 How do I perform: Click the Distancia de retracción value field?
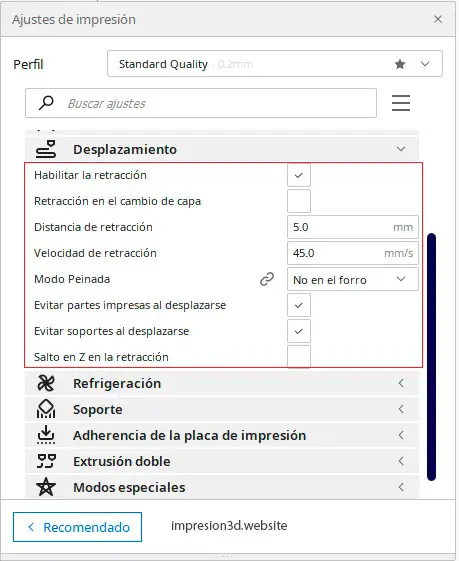tap(353, 227)
